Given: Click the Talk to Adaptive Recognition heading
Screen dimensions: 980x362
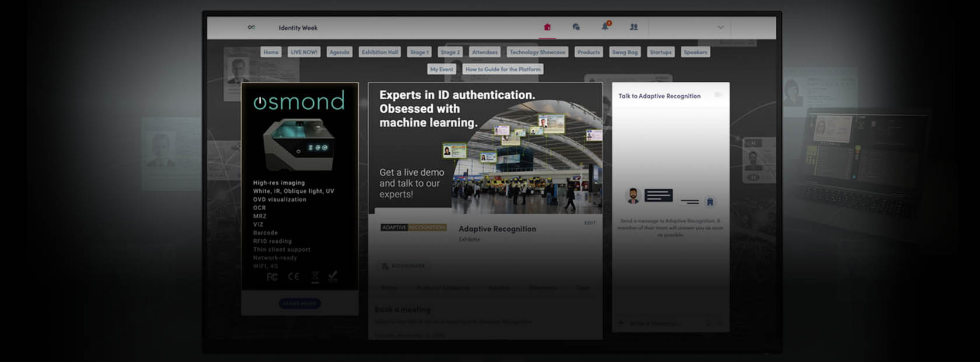Looking at the screenshot, I should tap(660, 96).
